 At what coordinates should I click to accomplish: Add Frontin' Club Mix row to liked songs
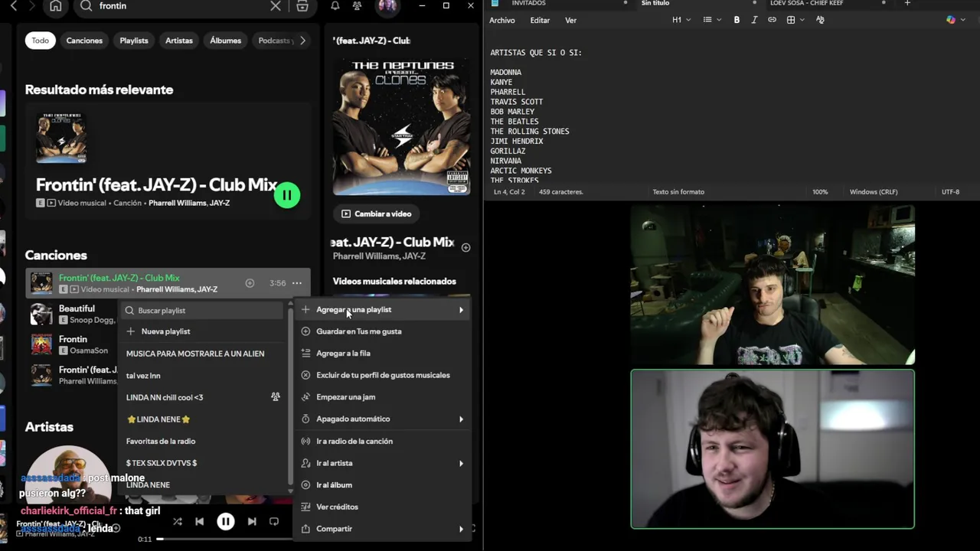[x=250, y=283]
